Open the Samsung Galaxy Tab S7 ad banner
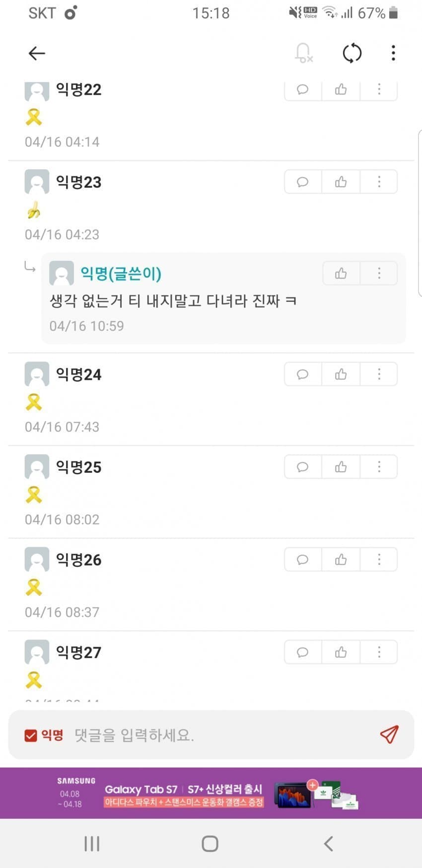Screen dimensions: 422x868 point(211,793)
